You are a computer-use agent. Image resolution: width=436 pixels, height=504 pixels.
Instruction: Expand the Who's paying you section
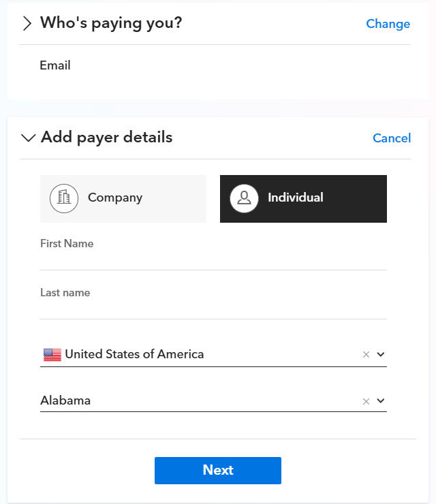click(x=27, y=23)
